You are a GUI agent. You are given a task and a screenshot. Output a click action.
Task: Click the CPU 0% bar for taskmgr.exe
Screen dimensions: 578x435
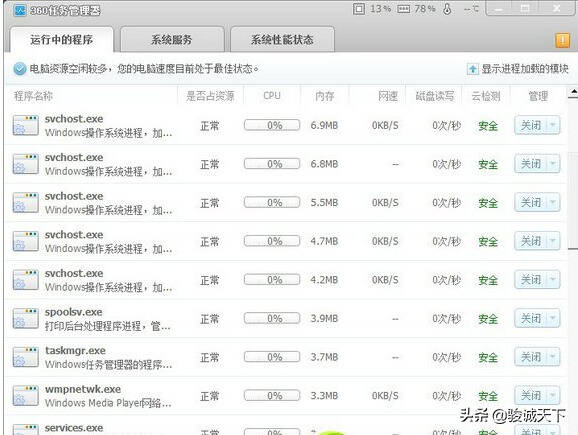[272, 357]
